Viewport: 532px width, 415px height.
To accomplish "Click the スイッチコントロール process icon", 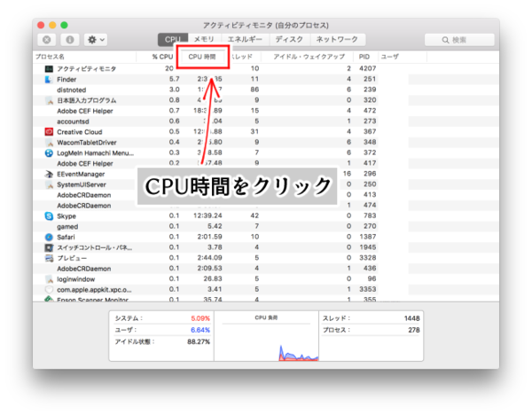I will click(49, 247).
